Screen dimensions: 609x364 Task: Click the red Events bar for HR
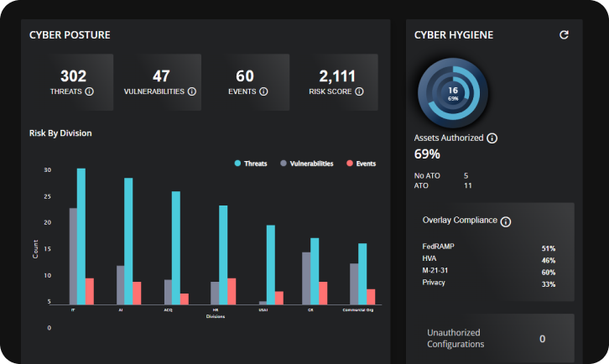coord(232,290)
